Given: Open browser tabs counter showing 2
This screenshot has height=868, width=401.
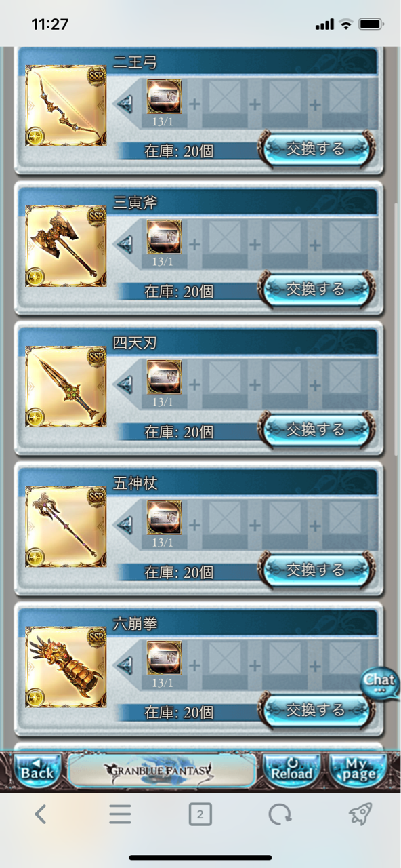Looking at the screenshot, I should 200,814.
